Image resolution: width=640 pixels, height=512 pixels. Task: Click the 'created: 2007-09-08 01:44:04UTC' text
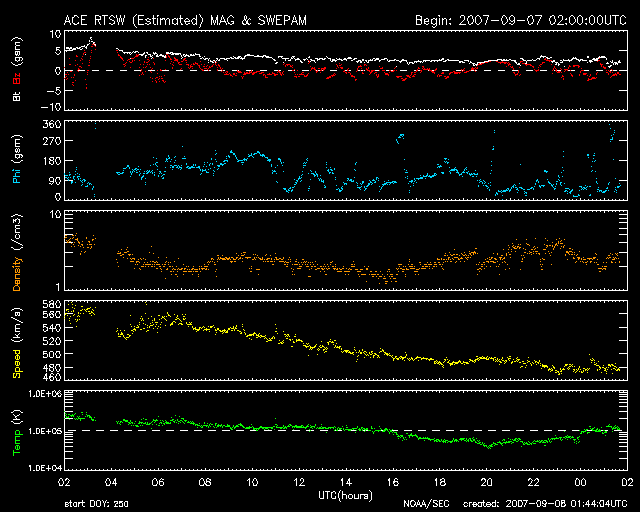pyautogui.click(x=545, y=504)
